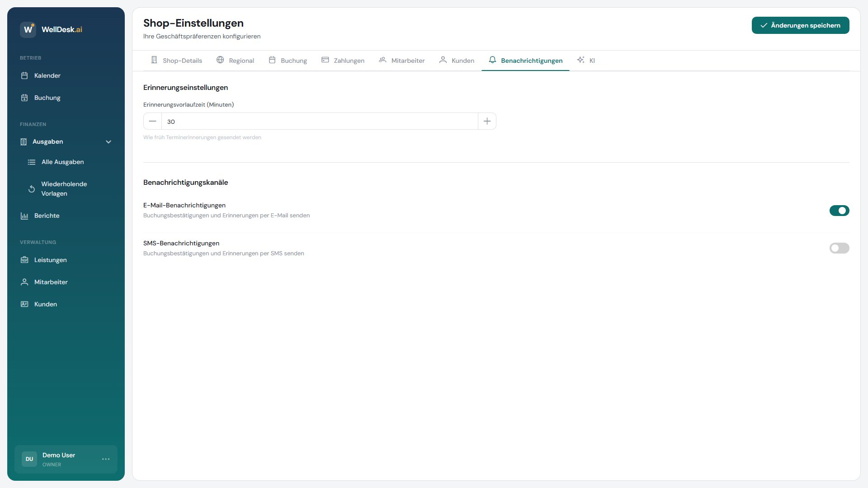The height and width of the screenshot is (488, 868).
Task: Click the Wiederholende Vorlagen history icon
Action: pyautogui.click(x=32, y=188)
